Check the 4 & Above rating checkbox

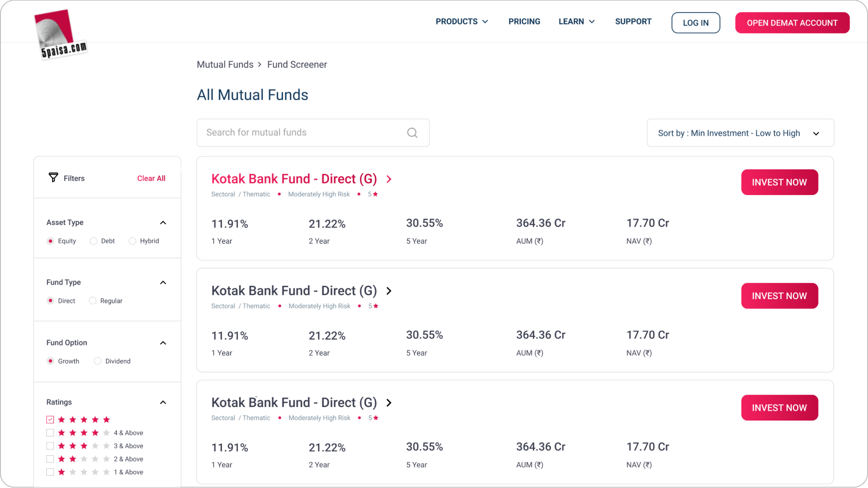50,433
